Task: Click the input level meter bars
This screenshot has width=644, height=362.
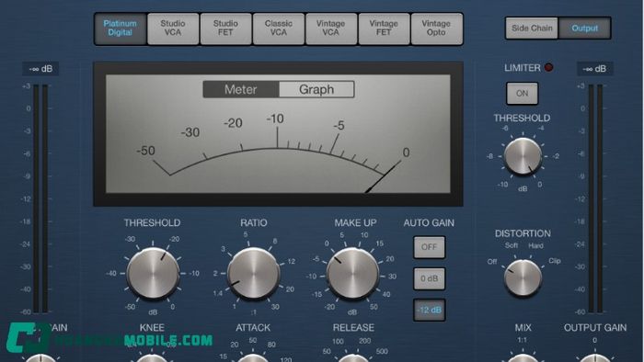Action: pos(40,198)
